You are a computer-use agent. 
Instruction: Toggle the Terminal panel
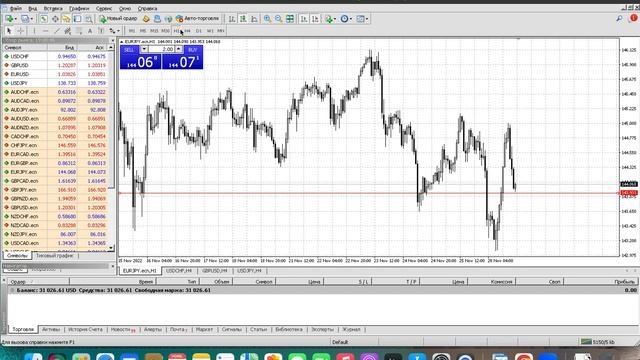click(x=77, y=19)
